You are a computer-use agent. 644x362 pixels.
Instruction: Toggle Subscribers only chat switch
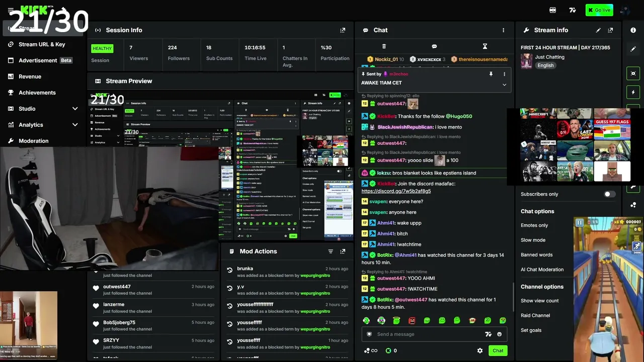[x=610, y=194]
